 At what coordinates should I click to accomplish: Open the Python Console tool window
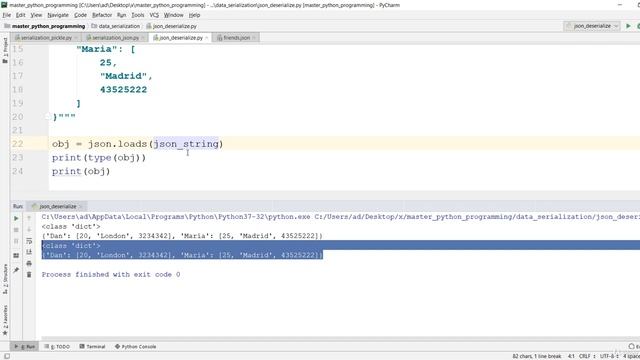(x=136, y=347)
